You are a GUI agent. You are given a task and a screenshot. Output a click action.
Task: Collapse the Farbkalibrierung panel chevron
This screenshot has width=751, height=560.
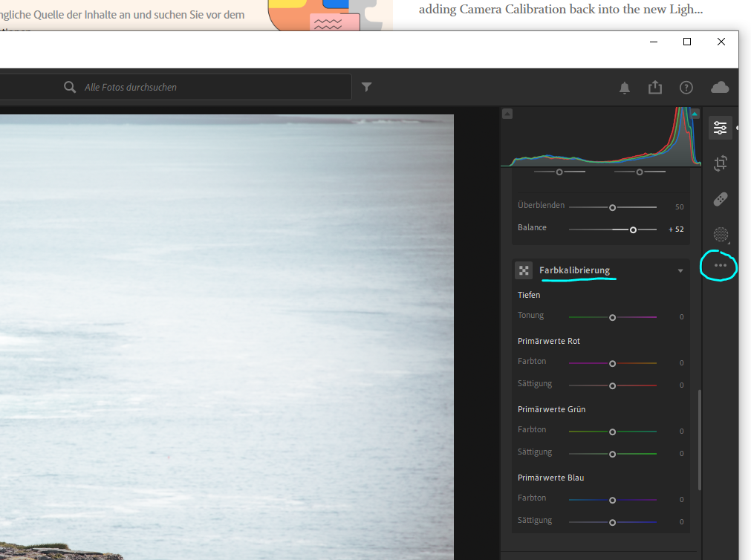coord(680,270)
